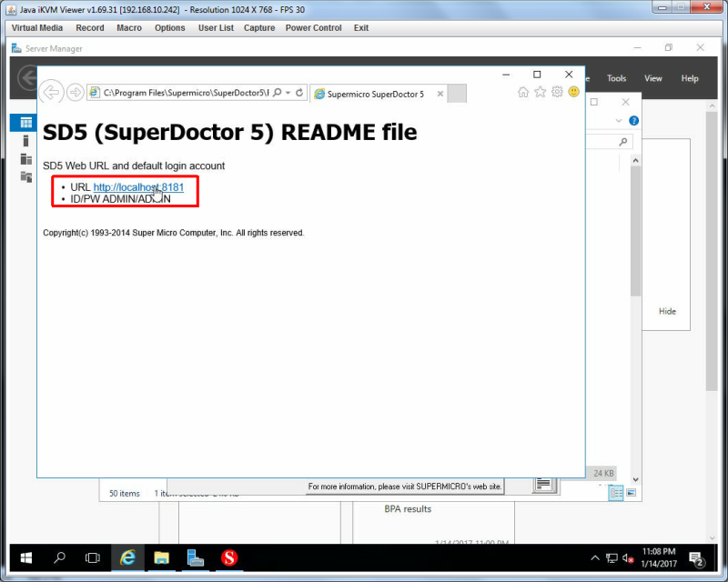
Task: Launch the red SuperDoctor S taskbar icon
Action: pyautogui.click(x=229, y=557)
